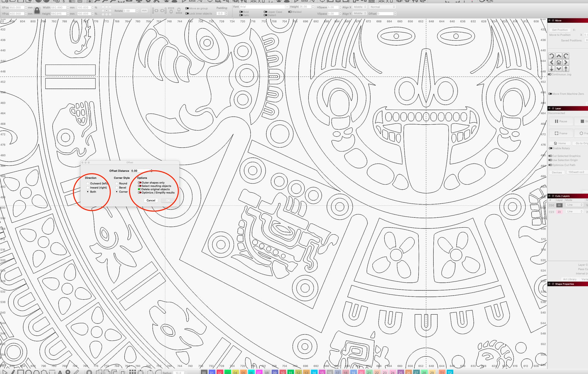Click the Z-down arrow icon in Move panel
588x374 pixels.
552,69
